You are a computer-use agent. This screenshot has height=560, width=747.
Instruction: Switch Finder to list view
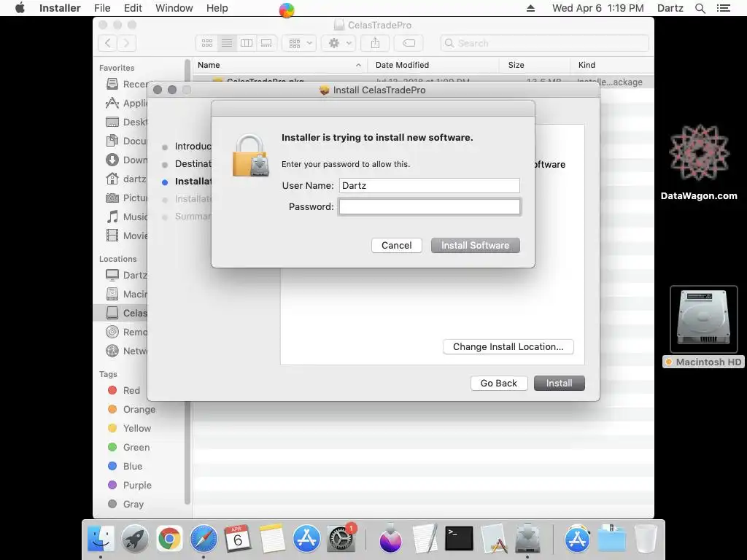click(x=227, y=43)
